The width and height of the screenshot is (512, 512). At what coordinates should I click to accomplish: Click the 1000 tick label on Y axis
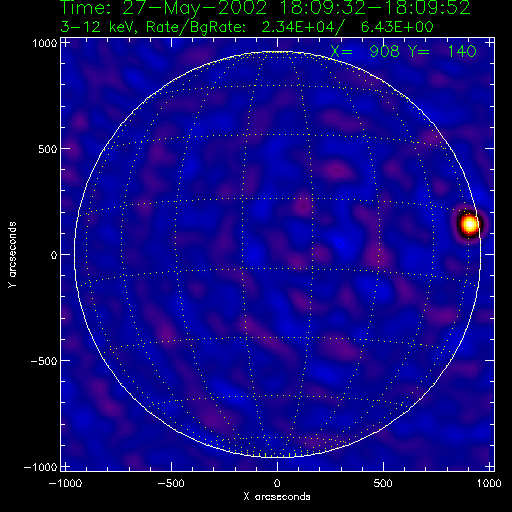tap(45, 43)
